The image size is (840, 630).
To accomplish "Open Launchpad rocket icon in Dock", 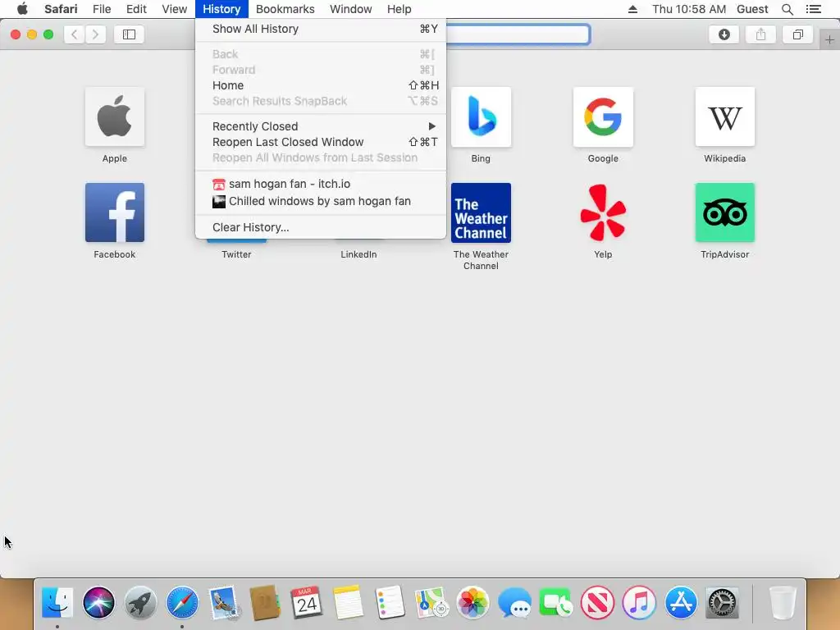I will click(140, 602).
